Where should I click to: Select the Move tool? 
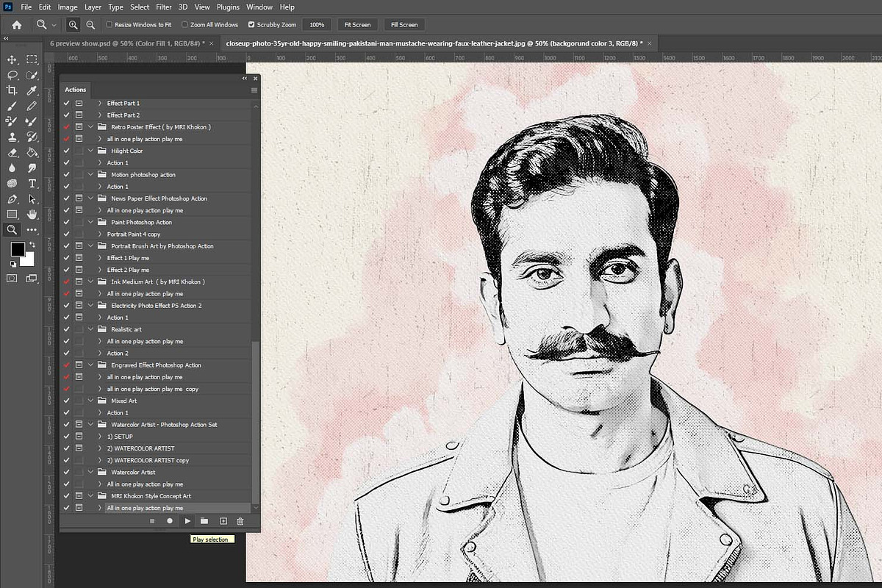[12, 60]
